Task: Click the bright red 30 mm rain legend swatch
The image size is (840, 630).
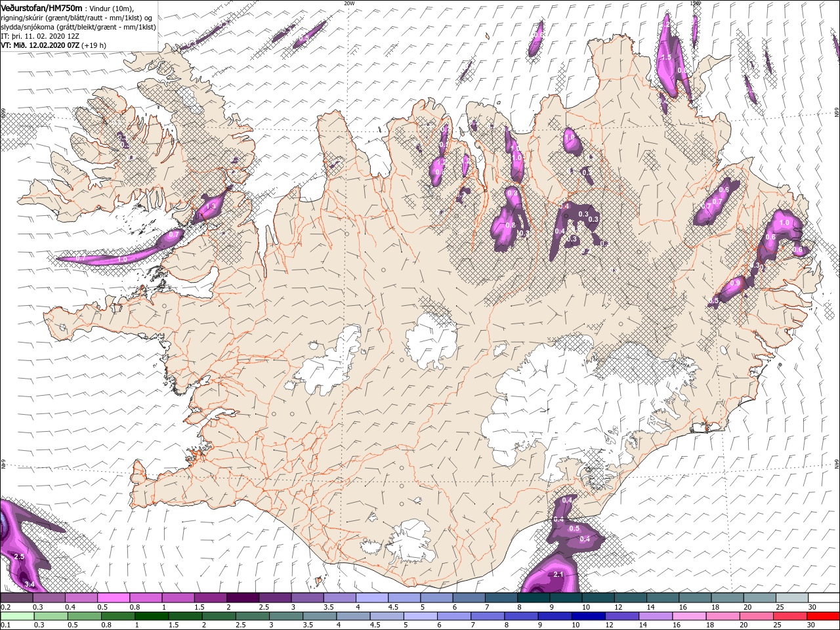Action: (x=823, y=616)
